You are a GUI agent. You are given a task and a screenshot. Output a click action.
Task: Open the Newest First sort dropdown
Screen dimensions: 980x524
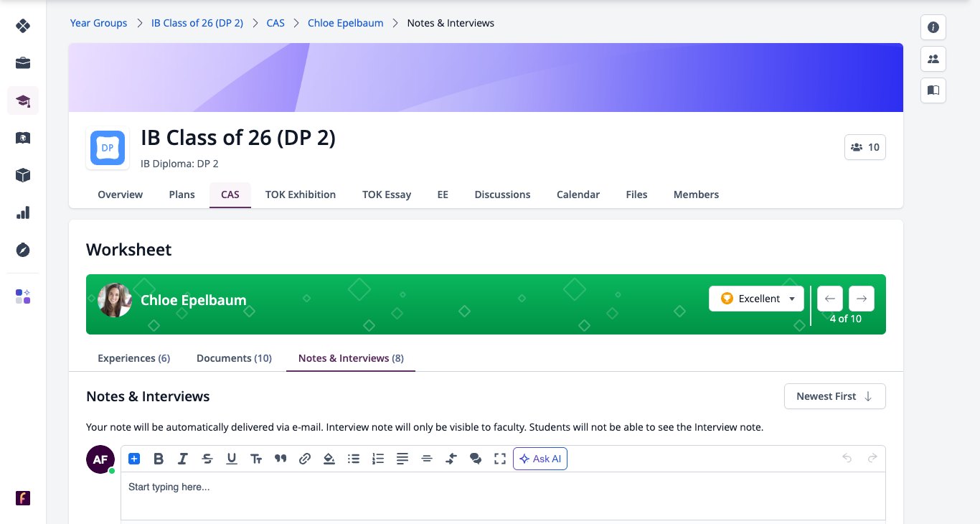tap(834, 396)
